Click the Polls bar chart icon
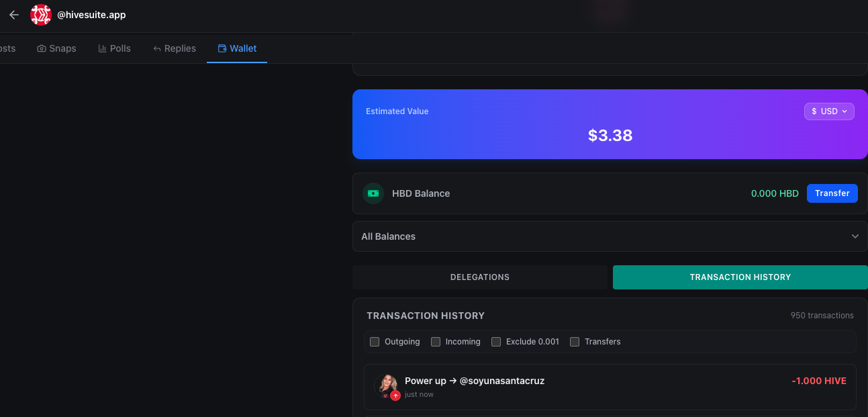 102,48
